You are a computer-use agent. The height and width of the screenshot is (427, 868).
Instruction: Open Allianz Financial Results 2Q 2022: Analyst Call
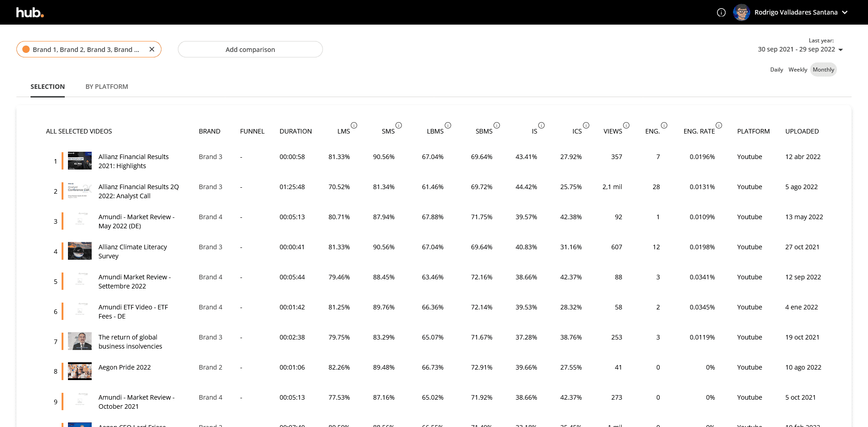[139, 191]
